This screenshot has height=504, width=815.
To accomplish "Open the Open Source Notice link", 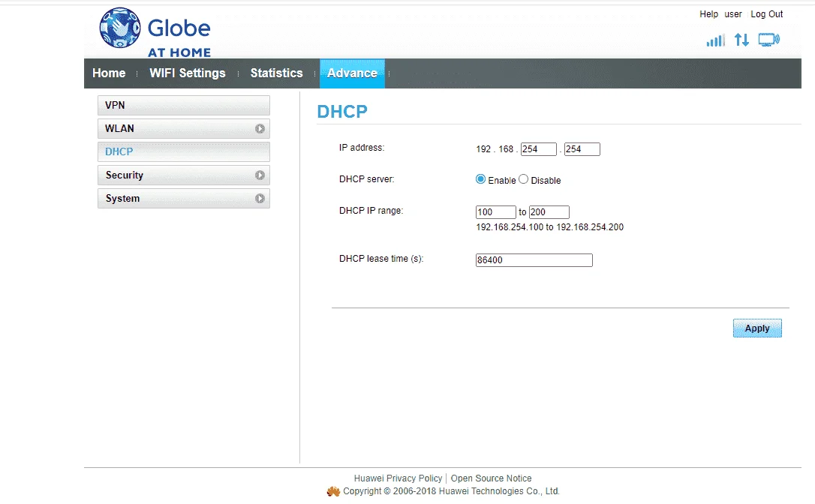I will coord(492,478).
